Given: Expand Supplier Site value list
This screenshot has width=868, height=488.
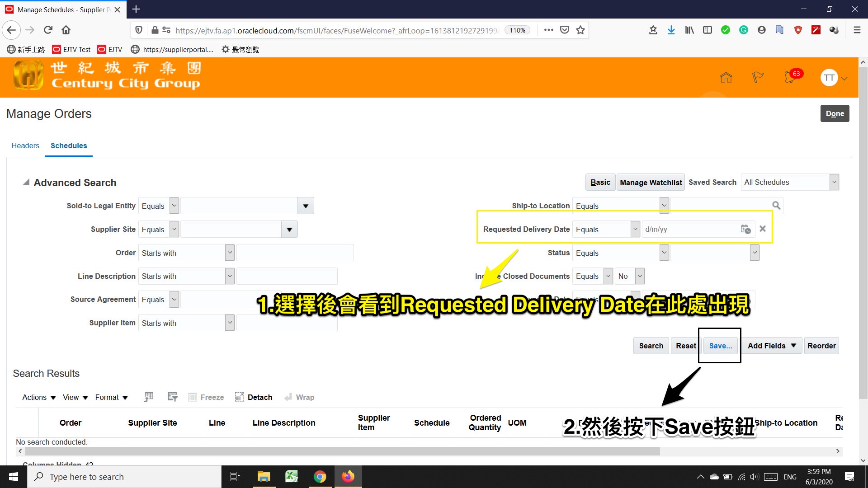Looking at the screenshot, I should (289, 229).
